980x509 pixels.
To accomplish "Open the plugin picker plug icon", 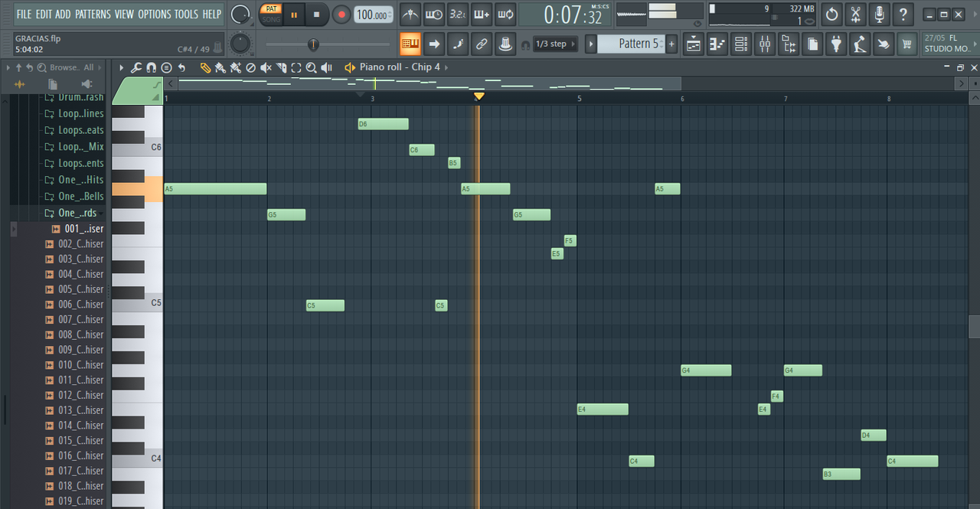I will (x=836, y=44).
